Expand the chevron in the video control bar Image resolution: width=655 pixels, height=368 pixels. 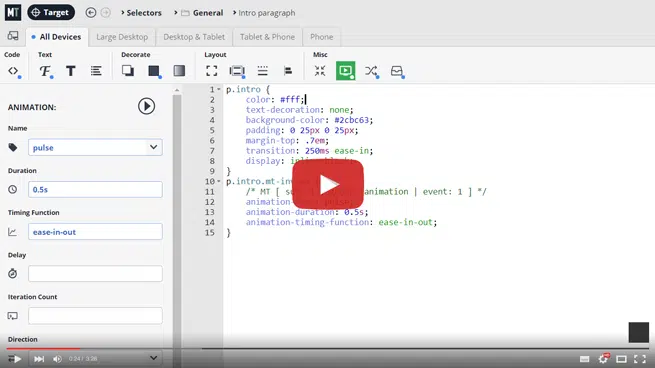point(153,358)
